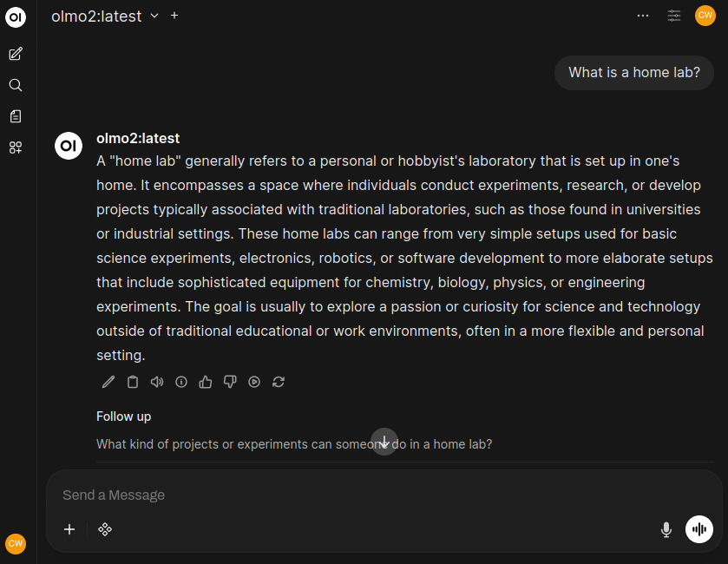Mark response as good with thumbs up
Screen dimensions: 728x564
tap(206, 382)
